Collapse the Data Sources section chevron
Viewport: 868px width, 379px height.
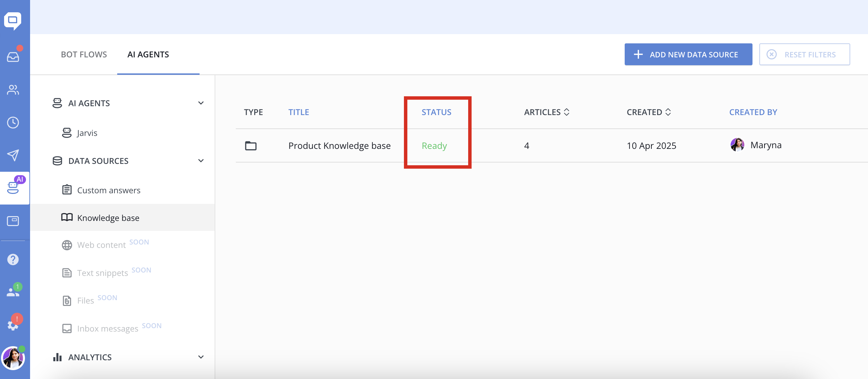[x=201, y=161]
